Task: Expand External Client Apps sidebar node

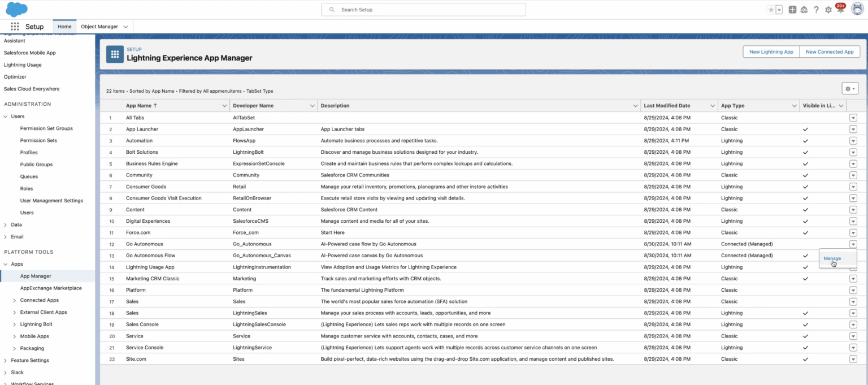Action: coord(14,312)
